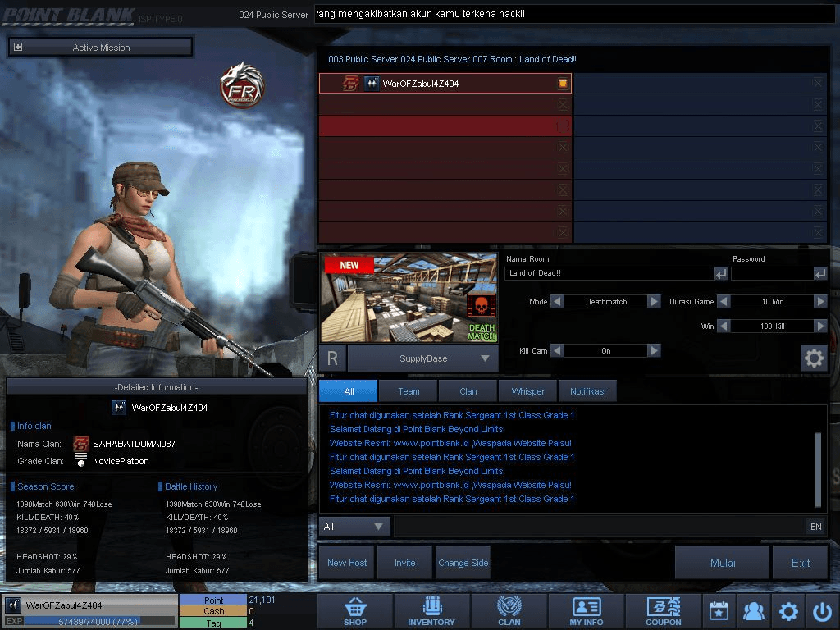Click the Nama Room input field
The height and width of the screenshot is (630, 840).
coord(609,274)
